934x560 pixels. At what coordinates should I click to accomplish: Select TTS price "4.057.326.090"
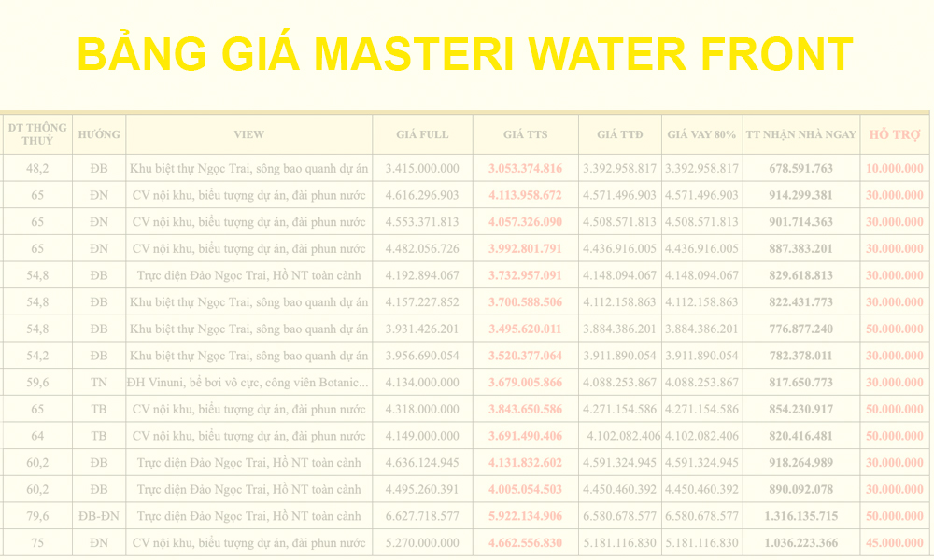525,222
